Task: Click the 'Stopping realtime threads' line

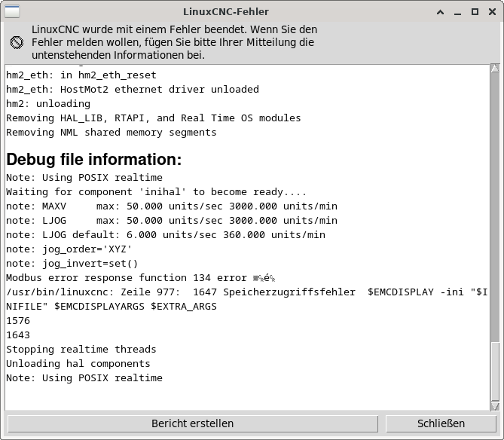Action: tap(81, 349)
